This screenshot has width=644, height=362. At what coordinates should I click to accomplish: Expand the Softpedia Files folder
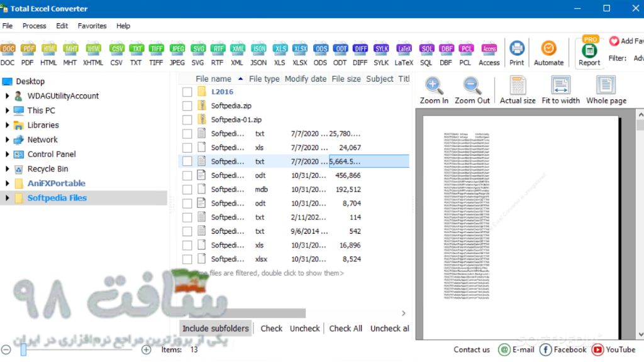click(7, 198)
